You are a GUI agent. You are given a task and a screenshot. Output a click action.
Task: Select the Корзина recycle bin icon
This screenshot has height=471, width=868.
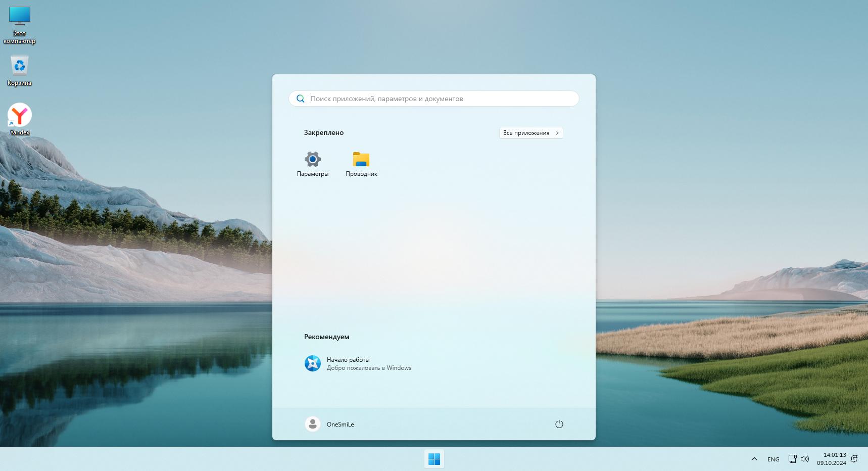point(20,71)
